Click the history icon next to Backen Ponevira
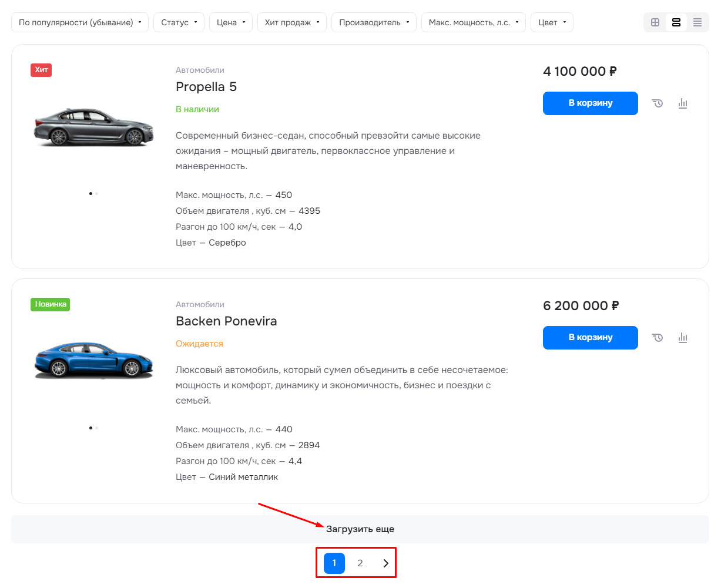Image resolution: width=721 pixels, height=588 pixels. point(658,338)
